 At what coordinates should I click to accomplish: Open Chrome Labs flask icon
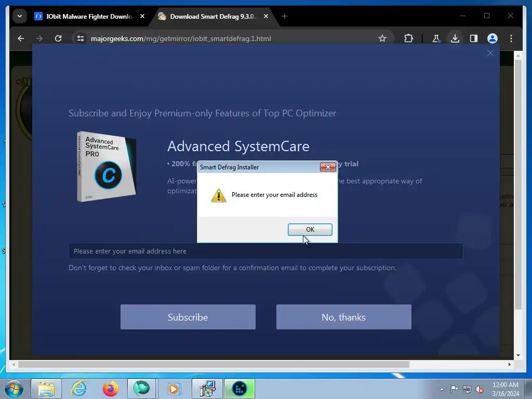[436, 38]
